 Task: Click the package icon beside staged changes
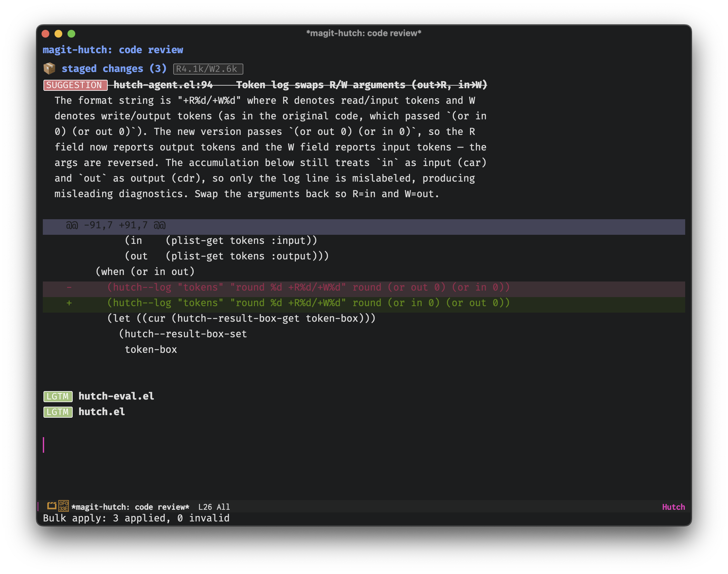(x=49, y=68)
